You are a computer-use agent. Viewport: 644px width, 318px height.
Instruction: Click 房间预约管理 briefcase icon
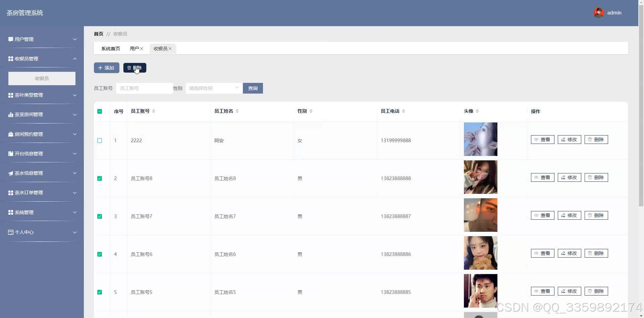[11, 134]
